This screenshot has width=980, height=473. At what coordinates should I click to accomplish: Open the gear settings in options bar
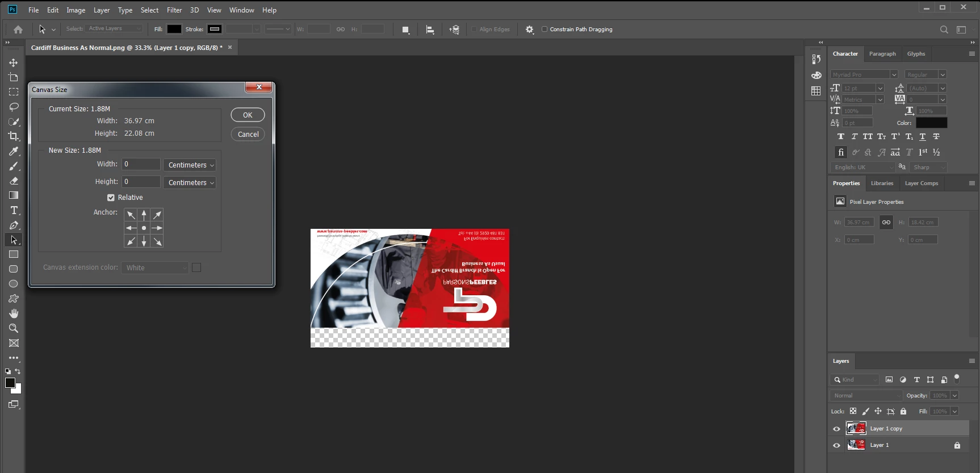coord(530,30)
